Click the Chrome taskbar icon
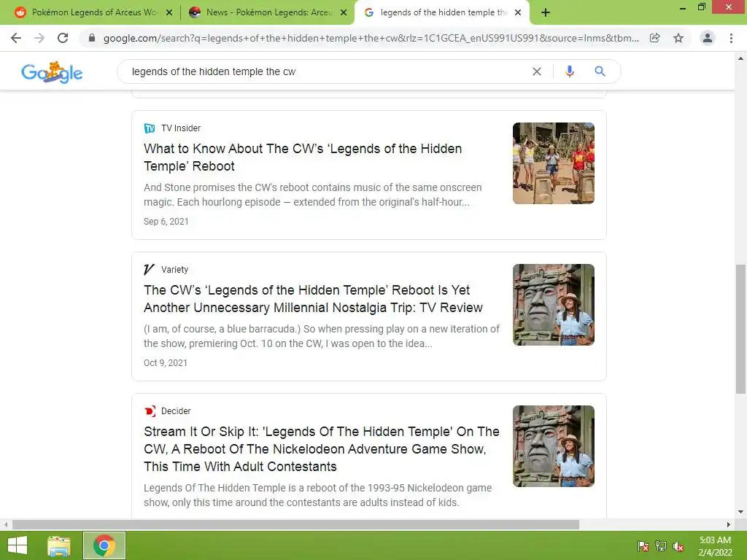 (x=104, y=545)
